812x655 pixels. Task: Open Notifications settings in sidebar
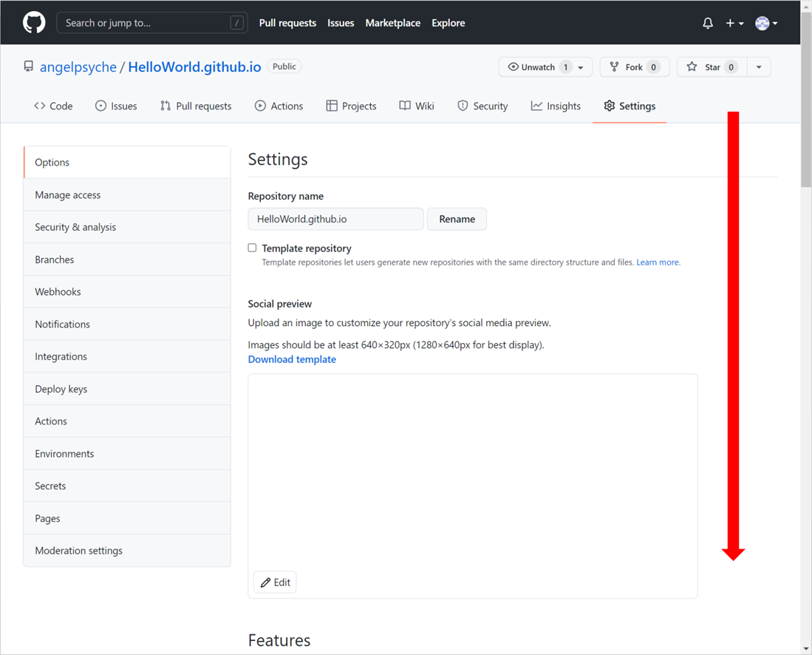coord(127,325)
